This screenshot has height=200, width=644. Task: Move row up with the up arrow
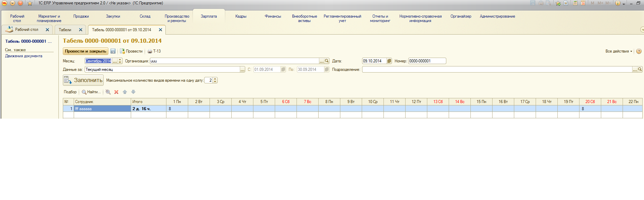click(x=125, y=92)
